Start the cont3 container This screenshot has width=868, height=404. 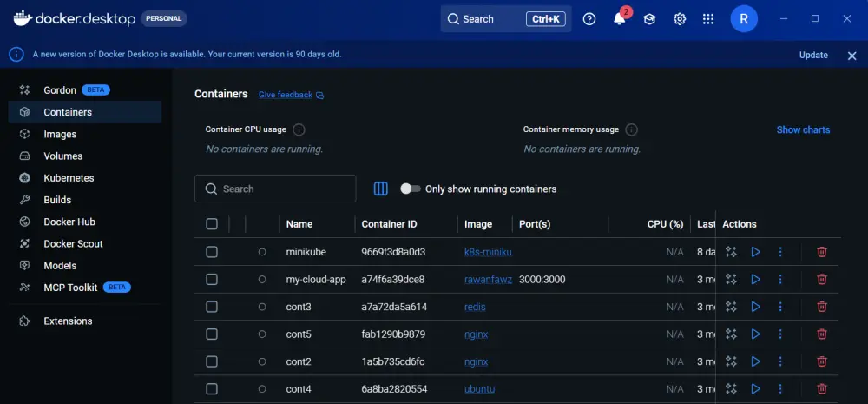click(x=756, y=307)
